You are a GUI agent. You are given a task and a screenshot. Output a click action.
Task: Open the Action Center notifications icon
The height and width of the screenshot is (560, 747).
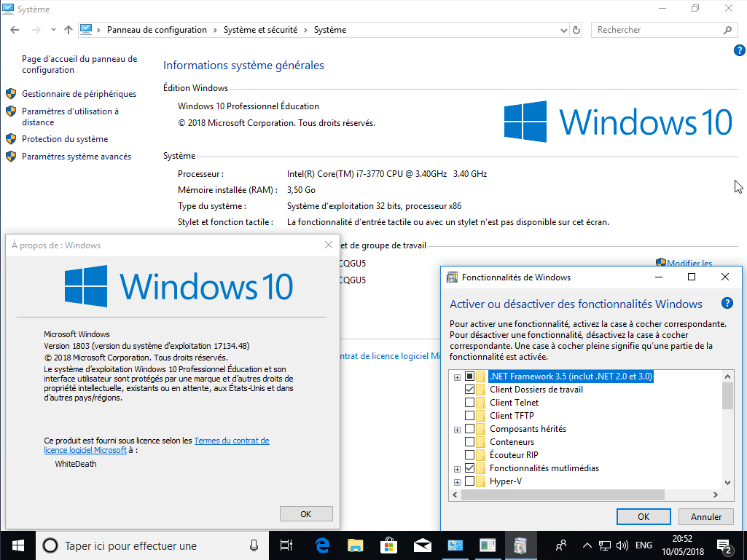pyautogui.click(x=724, y=546)
